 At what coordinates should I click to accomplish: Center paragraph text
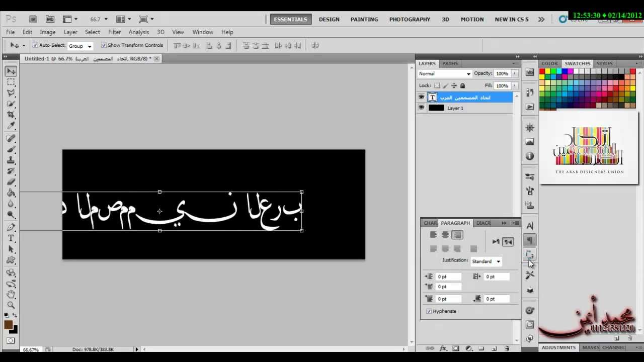click(x=445, y=235)
